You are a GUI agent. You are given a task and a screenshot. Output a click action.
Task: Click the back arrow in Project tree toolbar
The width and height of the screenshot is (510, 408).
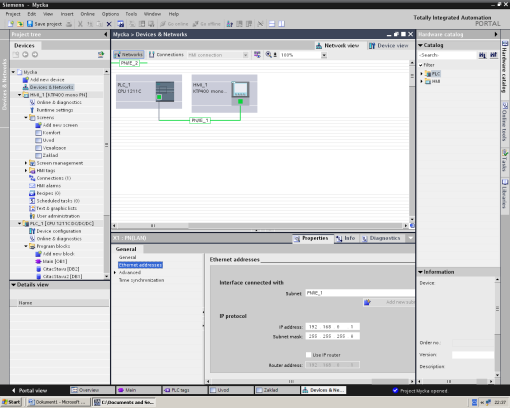click(x=25, y=54)
